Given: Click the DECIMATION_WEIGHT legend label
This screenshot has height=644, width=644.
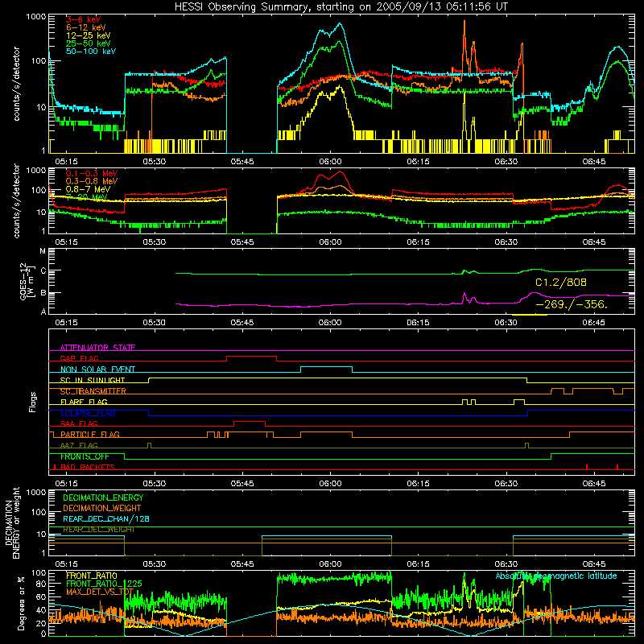Looking at the screenshot, I should [102, 508].
